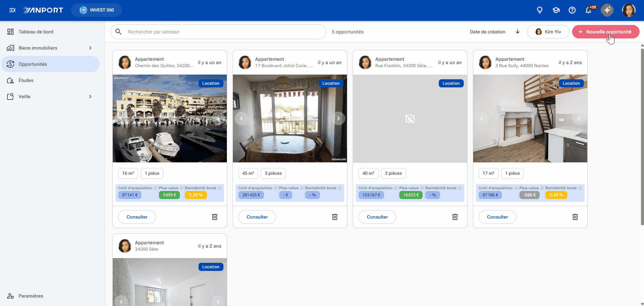Show previous photo of 3 Rue Sully apartment
Image resolution: width=644 pixels, height=306 pixels.
click(x=482, y=118)
